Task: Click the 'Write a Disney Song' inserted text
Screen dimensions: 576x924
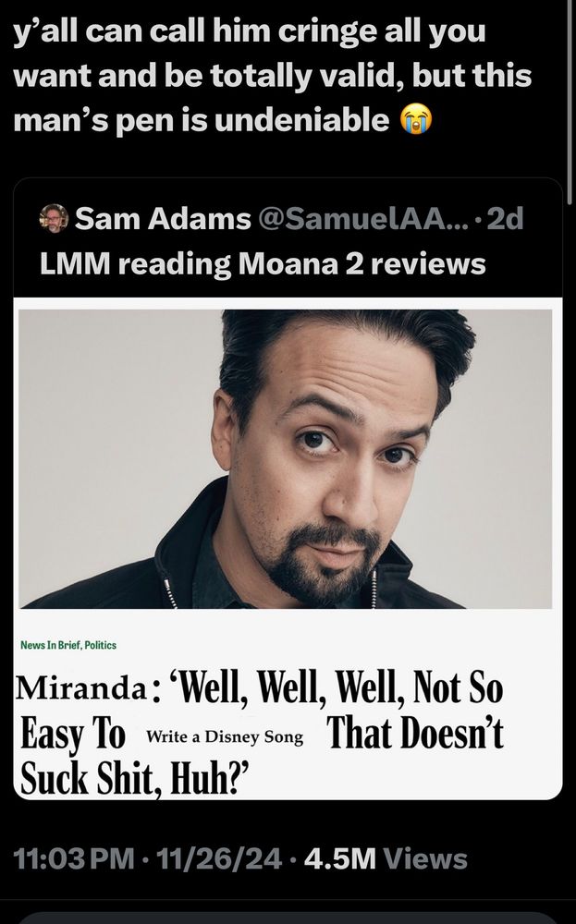Action: (x=225, y=736)
